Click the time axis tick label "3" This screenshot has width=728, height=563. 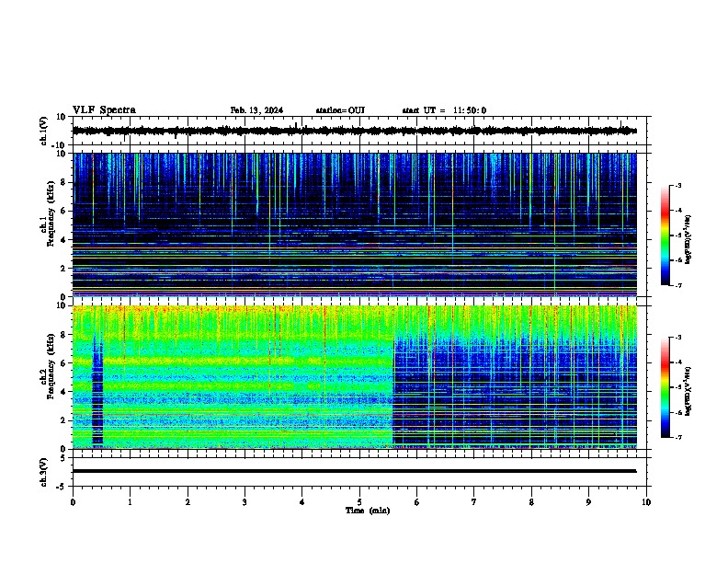[245, 502]
